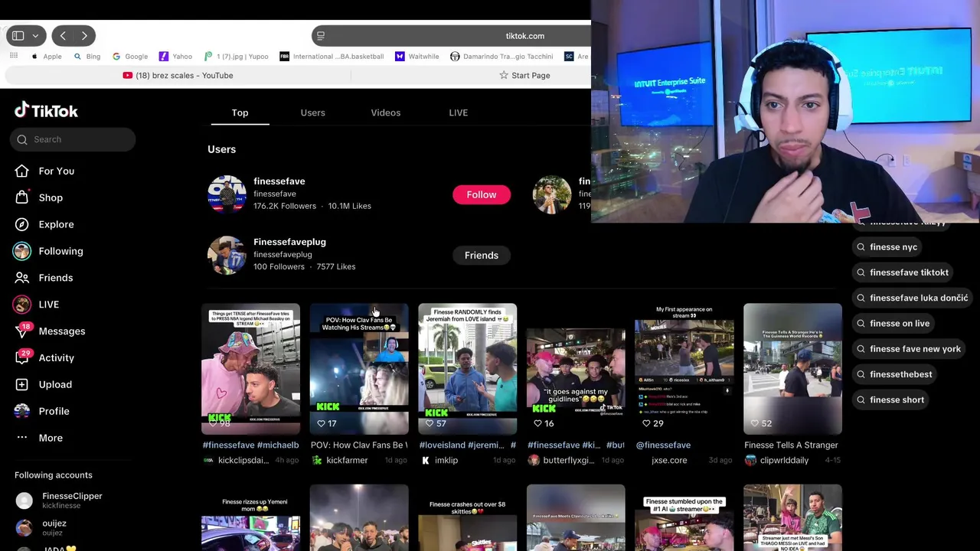Open jxse.core uploader link
Viewport: 980px width, 551px height.
(669, 460)
